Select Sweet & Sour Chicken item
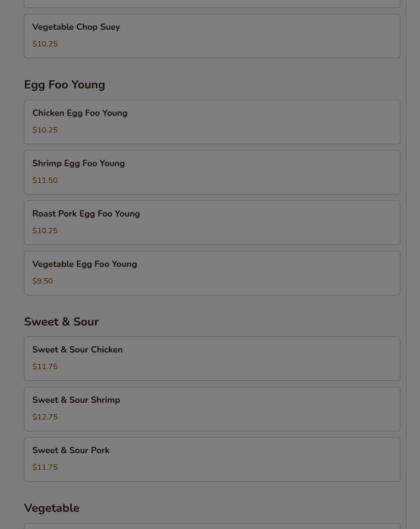Image resolution: width=420 pixels, height=529 pixels. coord(77,350)
